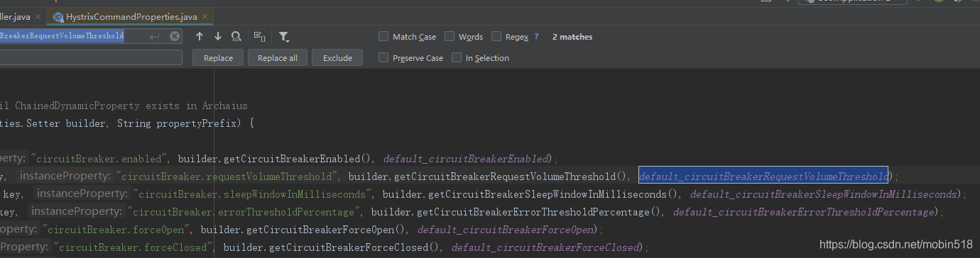The height and width of the screenshot is (258, 980).
Task: Click the "circuitBreaker.requestVolumeThreshold" string literal
Action: 227,176
